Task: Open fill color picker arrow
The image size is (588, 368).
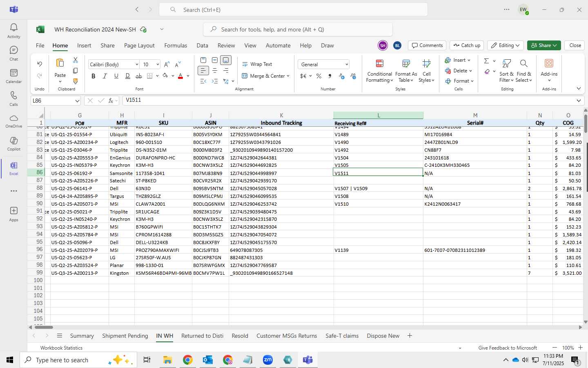Action: pos(173,76)
